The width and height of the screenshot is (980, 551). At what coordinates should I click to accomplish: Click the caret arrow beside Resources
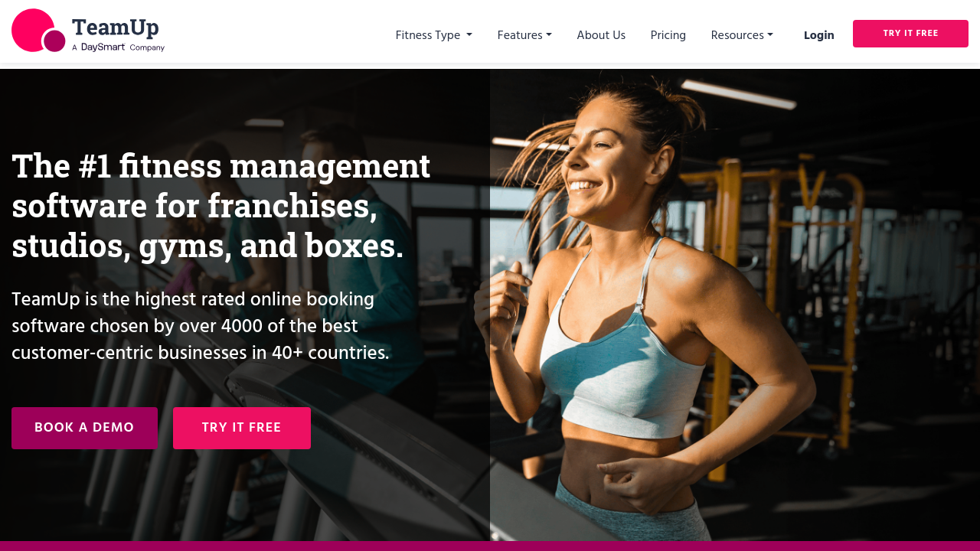(770, 35)
